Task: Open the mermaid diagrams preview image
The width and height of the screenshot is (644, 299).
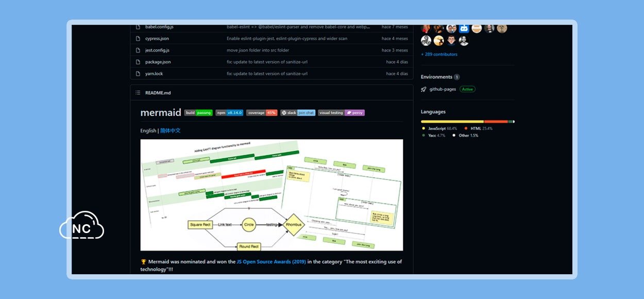Action: [x=272, y=195]
